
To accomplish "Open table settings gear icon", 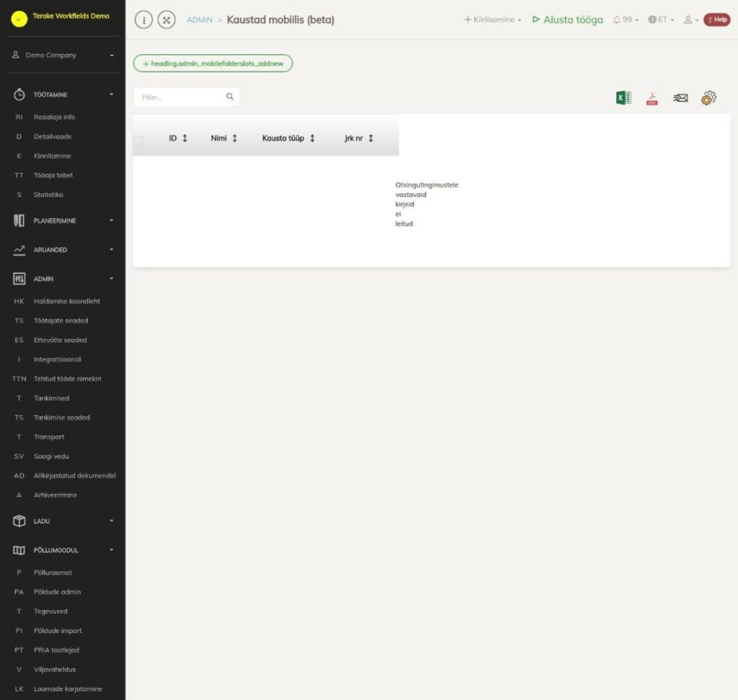I will (x=708, y=98).
